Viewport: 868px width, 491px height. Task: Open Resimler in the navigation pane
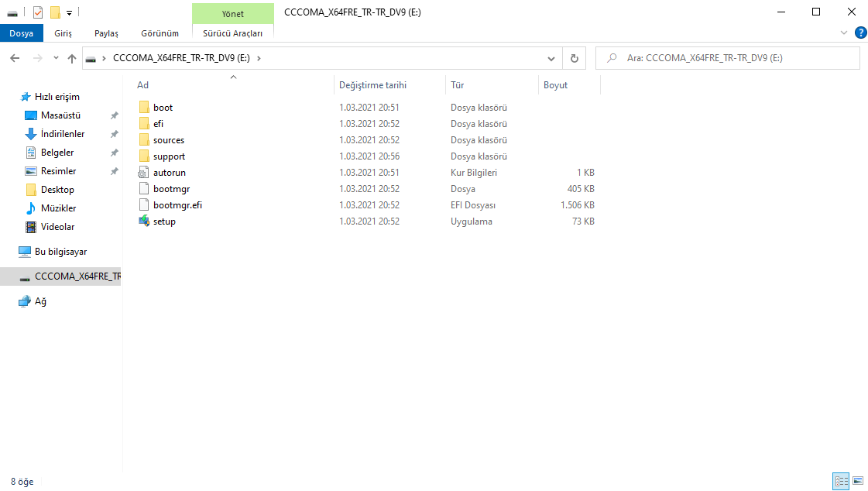click(x=58, y=171)
